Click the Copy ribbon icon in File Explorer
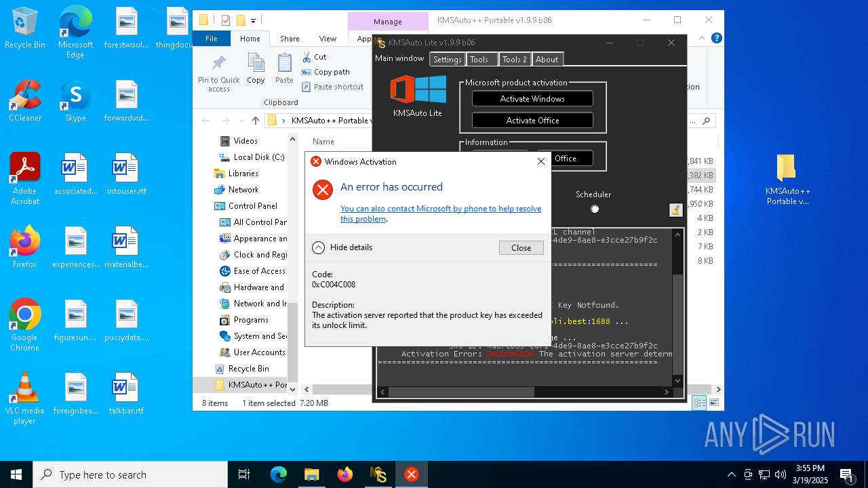This screenshot has height=488, width=868. tap(256, 63)
